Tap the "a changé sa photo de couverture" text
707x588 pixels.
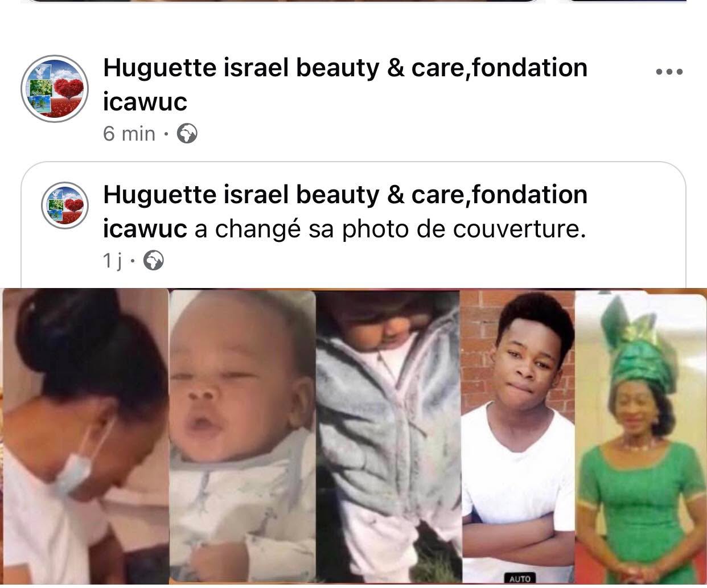coord(390,229)
